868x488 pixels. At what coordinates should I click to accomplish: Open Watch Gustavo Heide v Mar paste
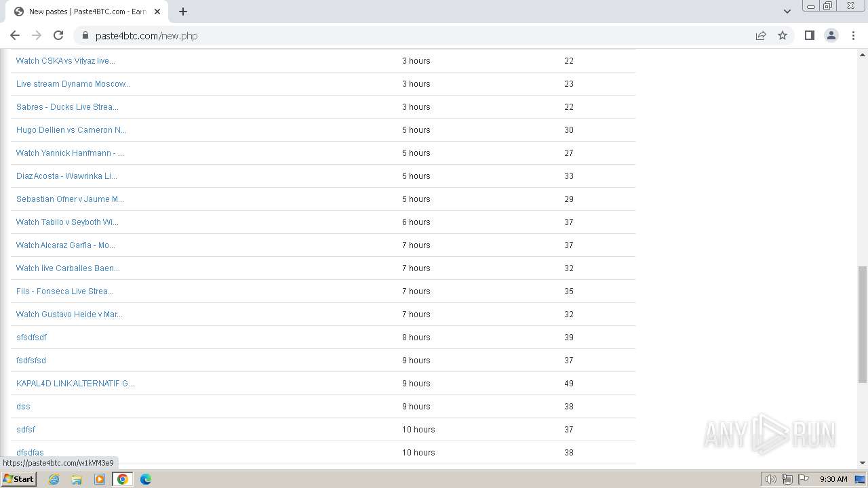[69, 314]
